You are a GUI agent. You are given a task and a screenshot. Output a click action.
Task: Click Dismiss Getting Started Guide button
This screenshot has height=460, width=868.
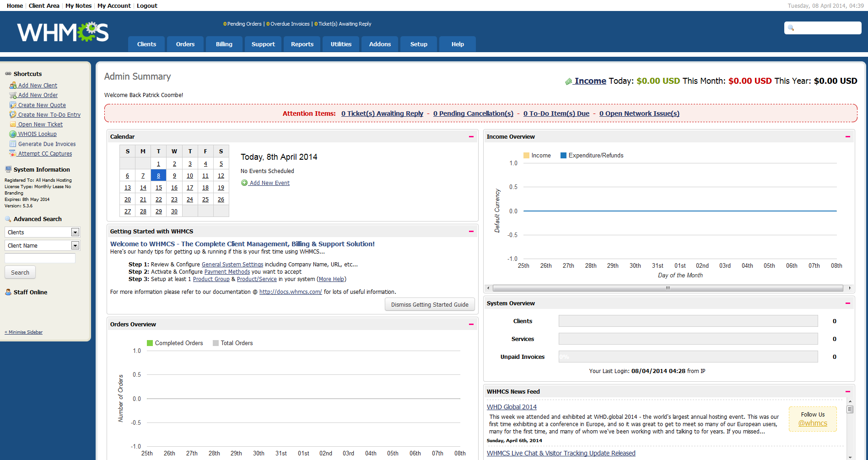[430, 304]
